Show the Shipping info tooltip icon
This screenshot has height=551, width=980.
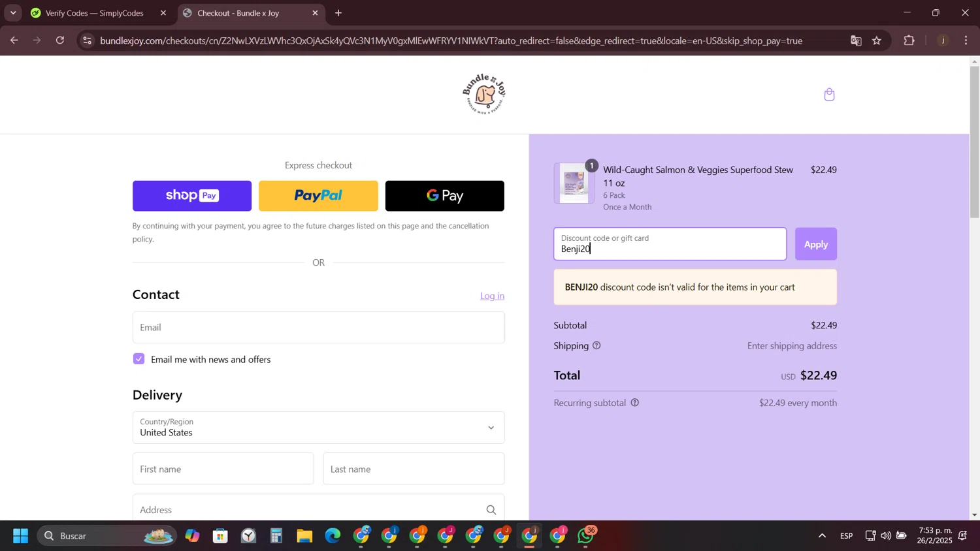click(x=596, y=345)
